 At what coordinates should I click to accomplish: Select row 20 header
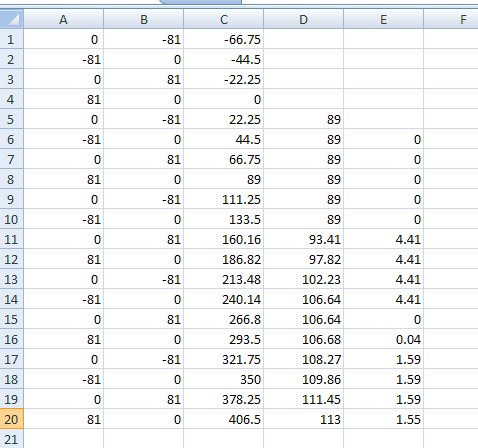pyautogui.click(x=12, y=419)
